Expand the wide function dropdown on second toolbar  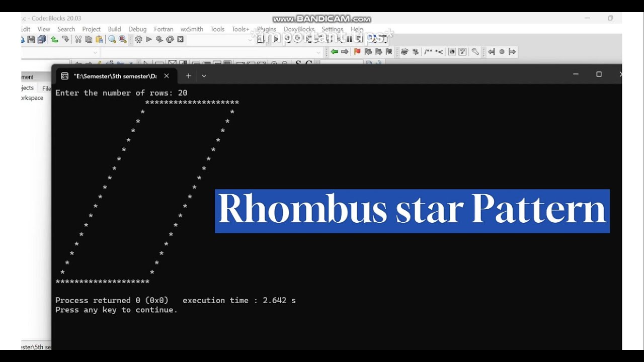(318, 52)
